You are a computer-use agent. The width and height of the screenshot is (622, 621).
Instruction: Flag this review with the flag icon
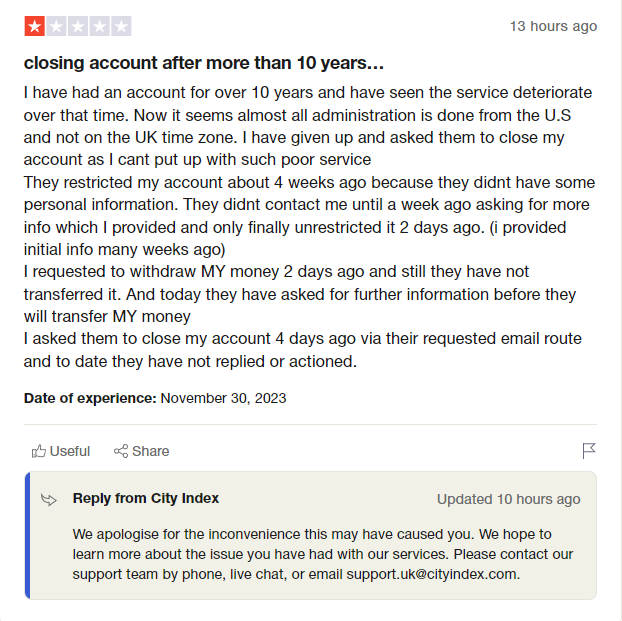coord(589,451)
